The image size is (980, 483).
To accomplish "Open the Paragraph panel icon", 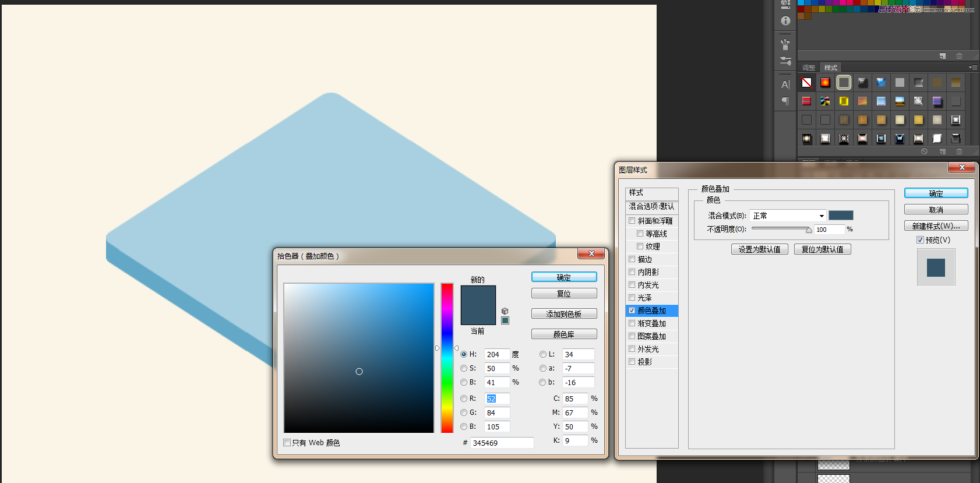I will [x=785, y=101].
